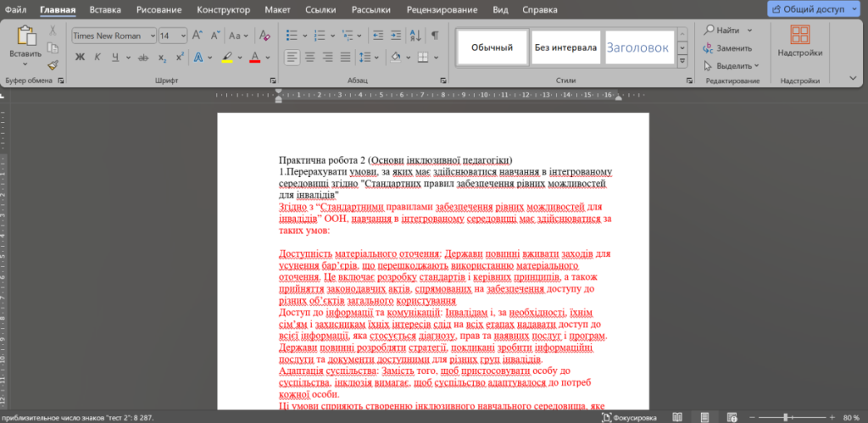Toggle bold Ж formatting
The image size is (868, 423).
(80, 57)
